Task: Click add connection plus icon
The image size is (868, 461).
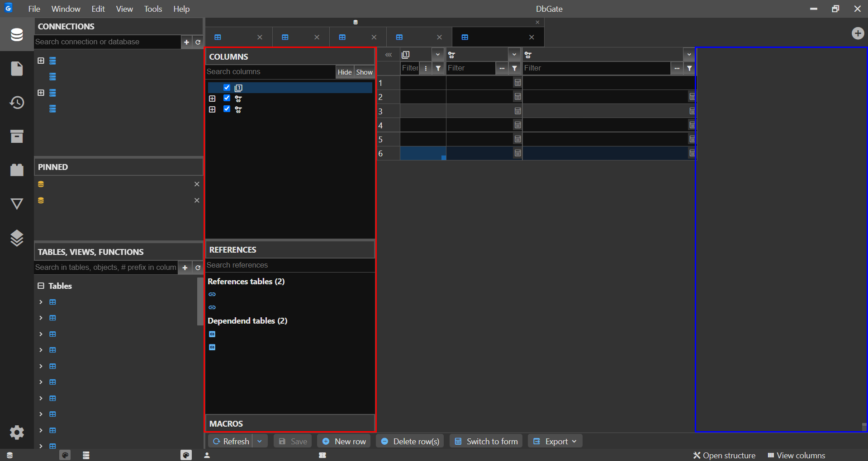Action: [186, 42]
